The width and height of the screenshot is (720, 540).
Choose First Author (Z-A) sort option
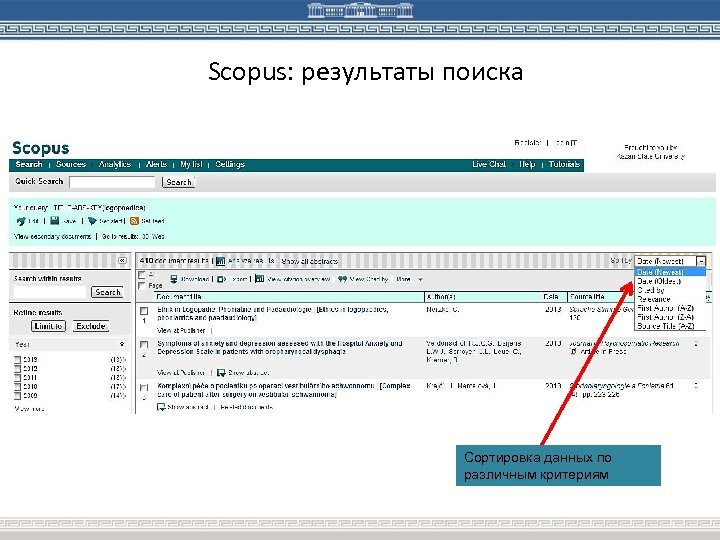[x=670, y=317]
